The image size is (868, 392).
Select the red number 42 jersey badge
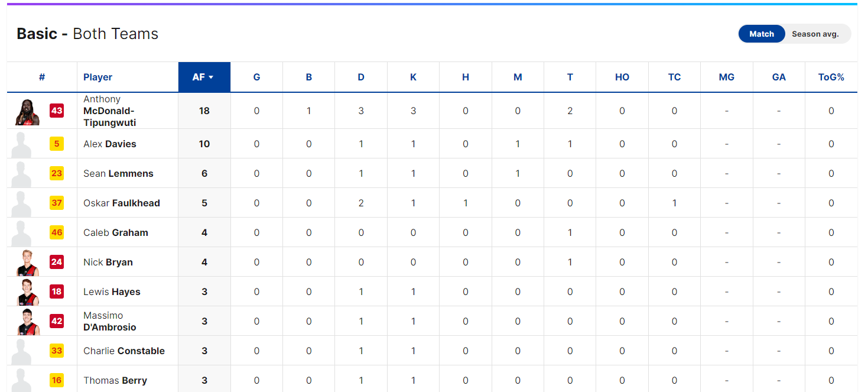(x=57, y=321)
